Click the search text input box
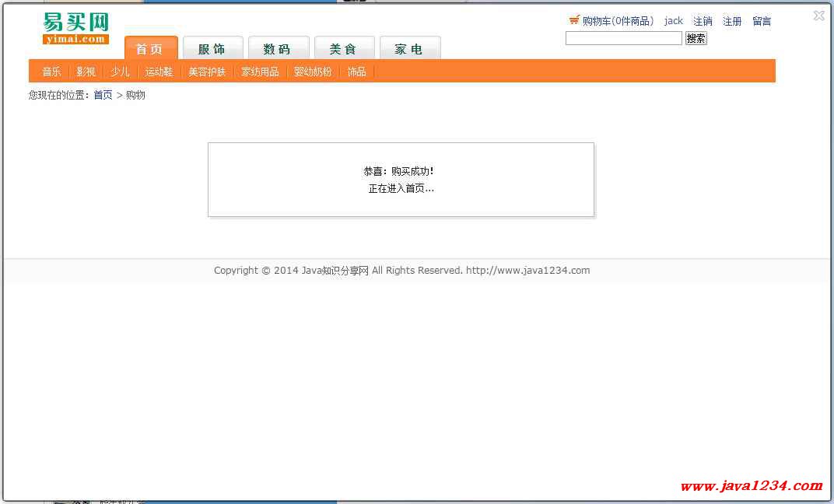This screenshot has width=834, height=504. (x=623, y=38)
